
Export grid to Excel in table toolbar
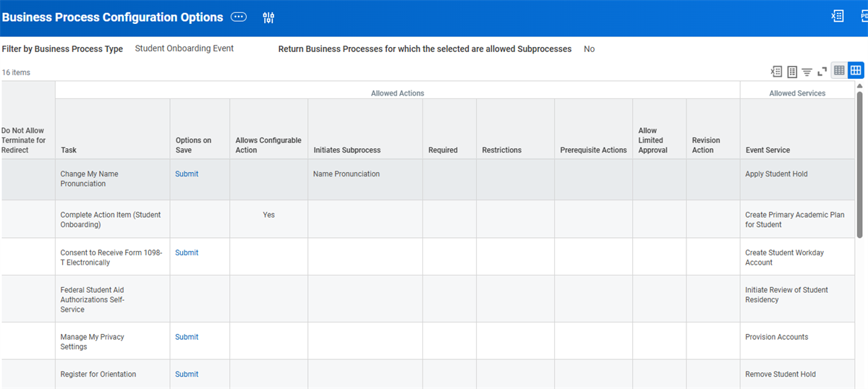click(777, 71)
